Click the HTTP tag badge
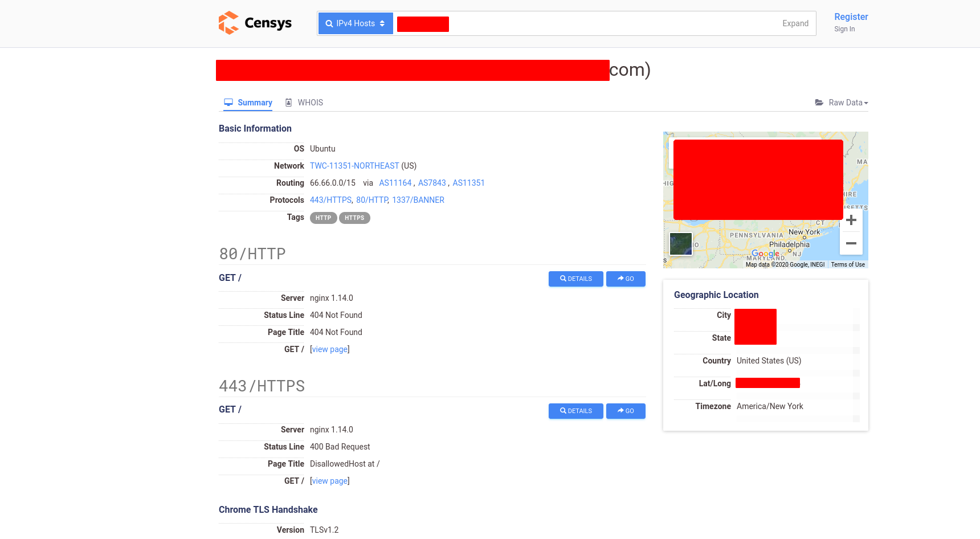Viewport: 980px width, 539px height. click(x=323, y=218)
